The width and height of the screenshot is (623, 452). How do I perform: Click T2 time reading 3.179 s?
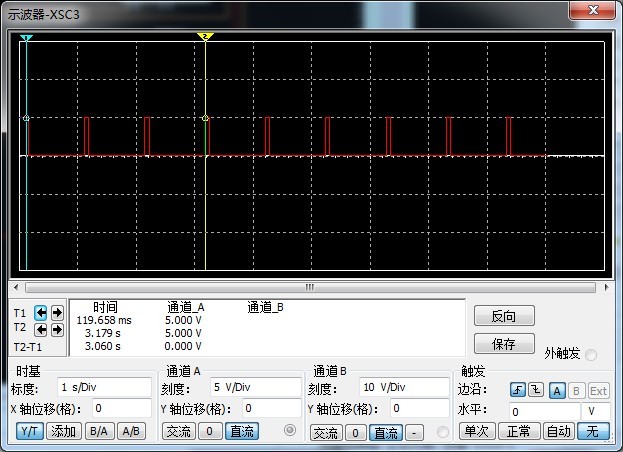tap(103, 333)
